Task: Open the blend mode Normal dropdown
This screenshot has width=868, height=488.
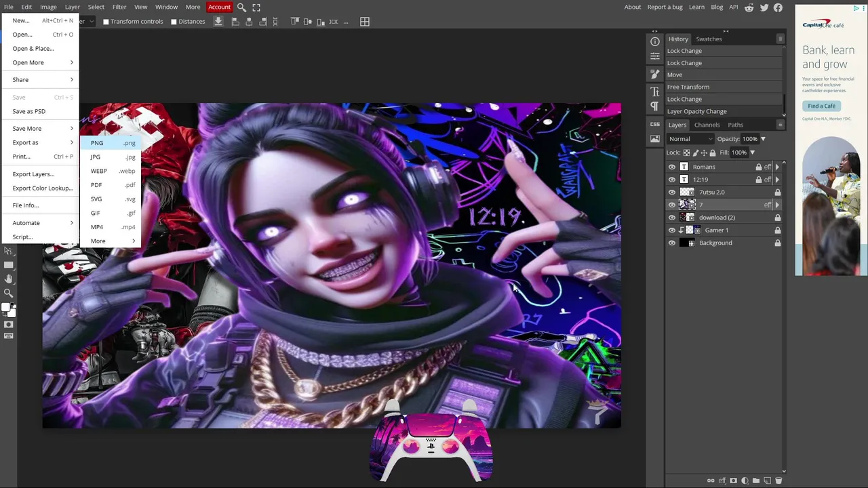Action: click(690, 139)
